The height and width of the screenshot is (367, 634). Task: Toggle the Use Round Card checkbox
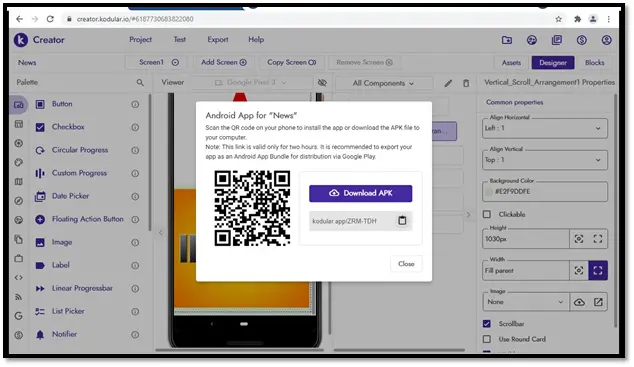(487, 339)
